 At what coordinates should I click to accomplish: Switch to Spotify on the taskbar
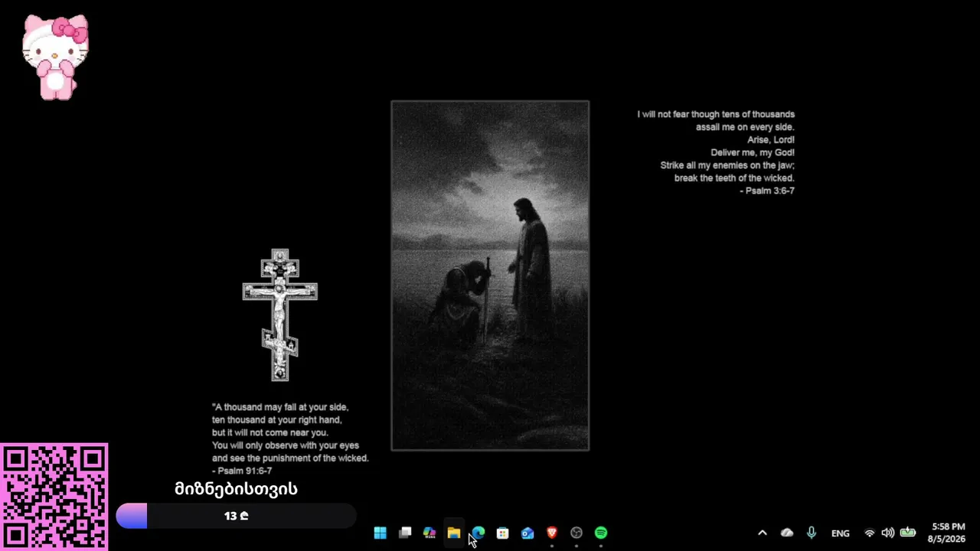click(601, 533)
